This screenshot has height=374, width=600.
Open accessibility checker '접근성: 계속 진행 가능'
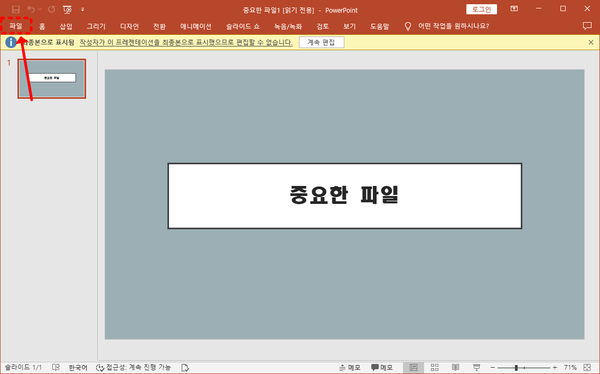[133, 367]
